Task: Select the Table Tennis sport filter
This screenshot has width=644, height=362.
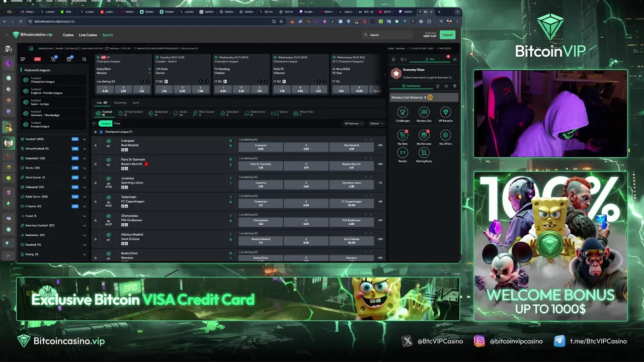Action: pos(255,113)
